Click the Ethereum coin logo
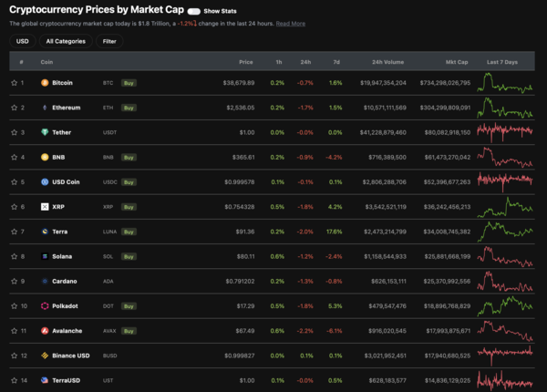547x392 pixels. (45, 108)
